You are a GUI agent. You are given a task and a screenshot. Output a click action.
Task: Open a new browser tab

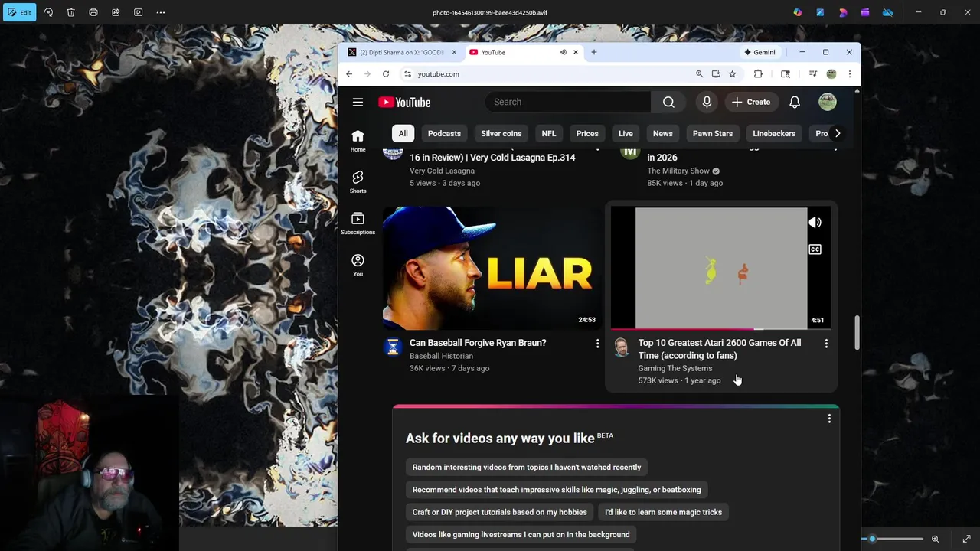(x=594, y=52)
